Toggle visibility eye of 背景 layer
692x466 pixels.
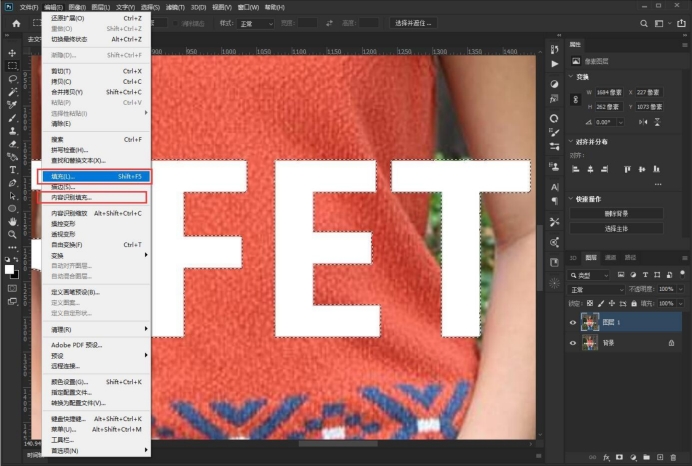573,343
